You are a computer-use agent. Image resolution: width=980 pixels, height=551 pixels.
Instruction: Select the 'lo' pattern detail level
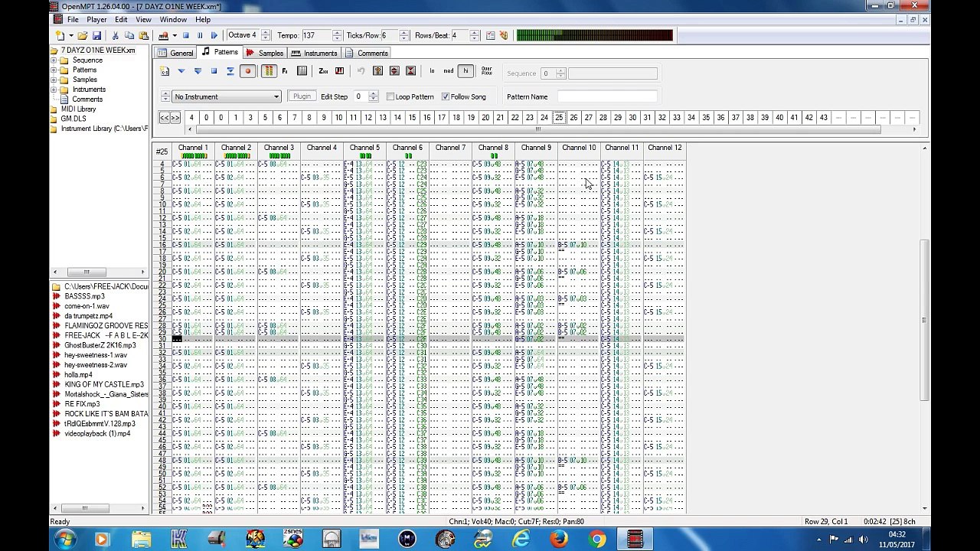coord(432,71)
